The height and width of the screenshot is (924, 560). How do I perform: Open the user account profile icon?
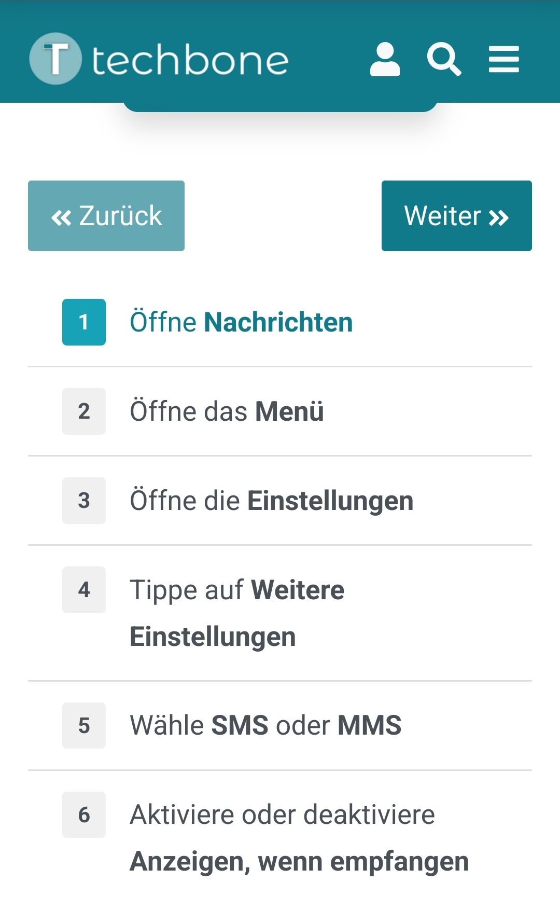[x=385, y=60]
